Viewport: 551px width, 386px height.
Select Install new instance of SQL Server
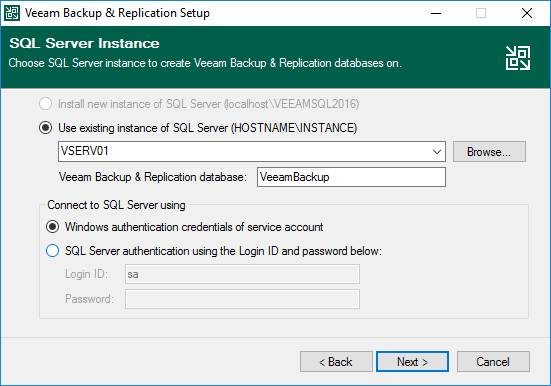46,104
